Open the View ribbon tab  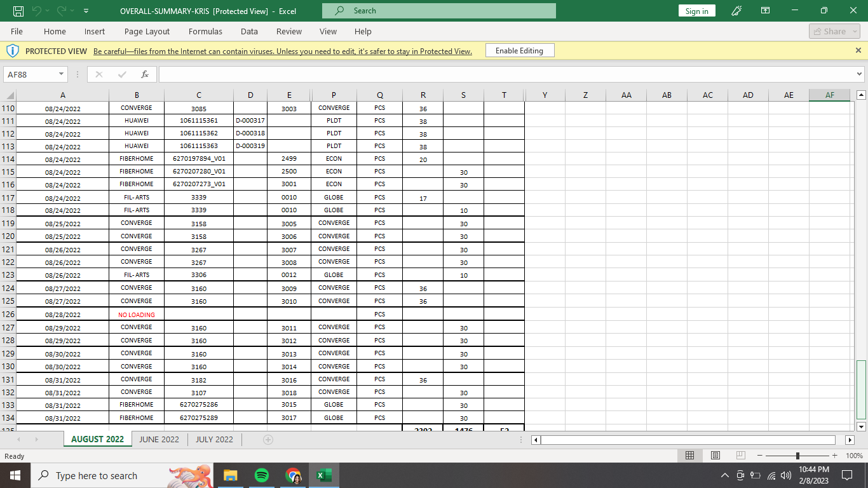(x=328, y=31)
